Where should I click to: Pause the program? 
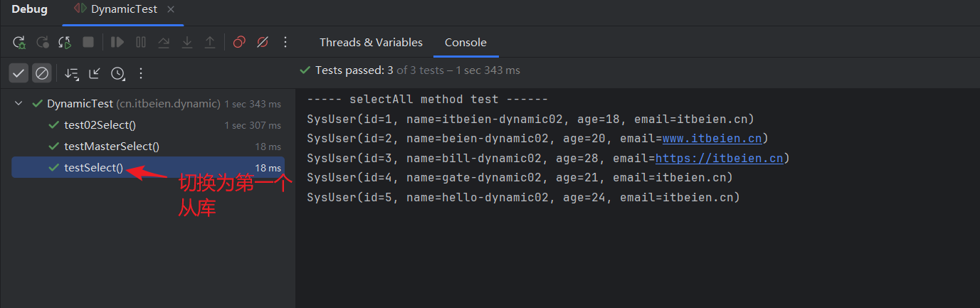[141, 43]
